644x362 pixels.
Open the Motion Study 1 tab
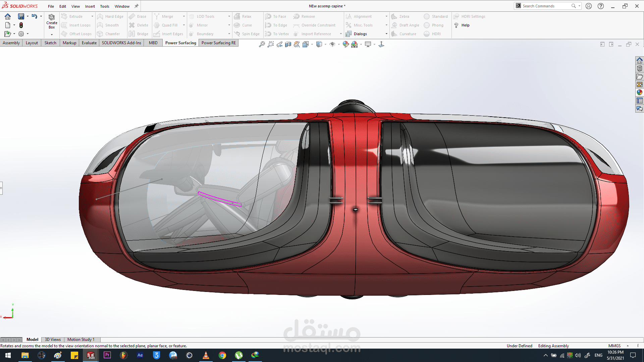[x=81, y=340]
